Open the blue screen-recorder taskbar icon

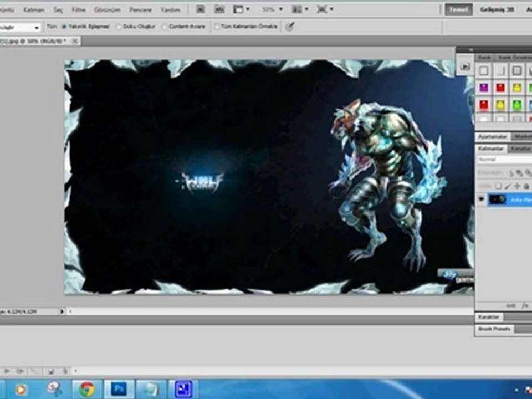(x=183, y=389)
